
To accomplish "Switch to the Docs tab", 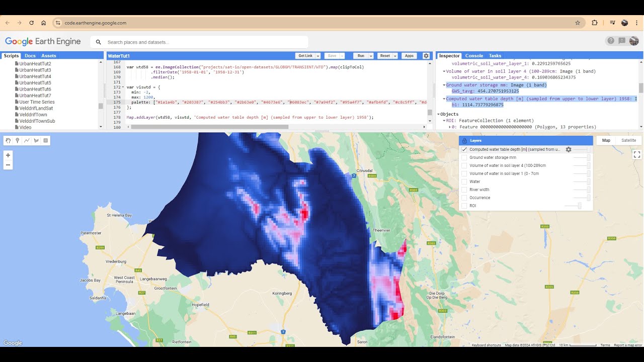I will (x=30, y=56).
